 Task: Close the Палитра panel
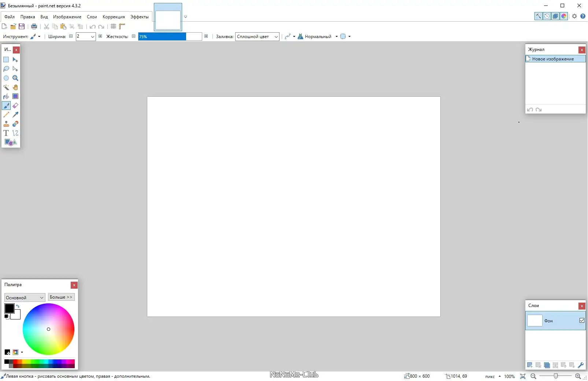(x=74, y=285)
